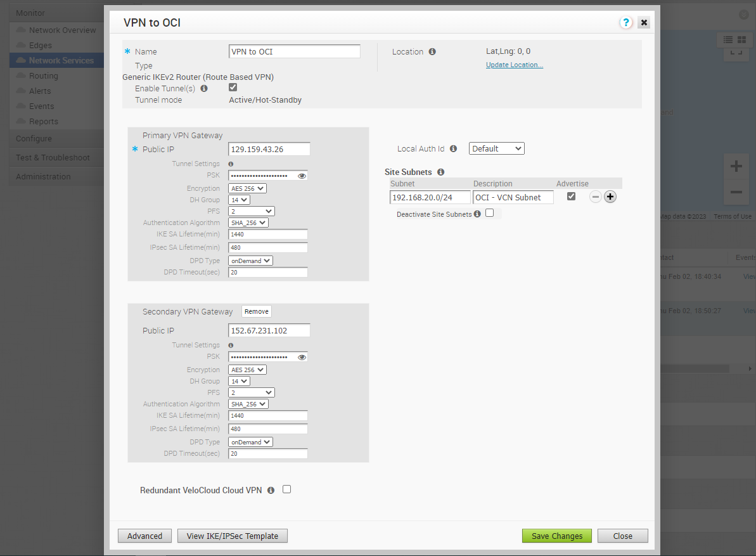
Task: Open the primary gateway DH Group dropdown
Action: 239,200
